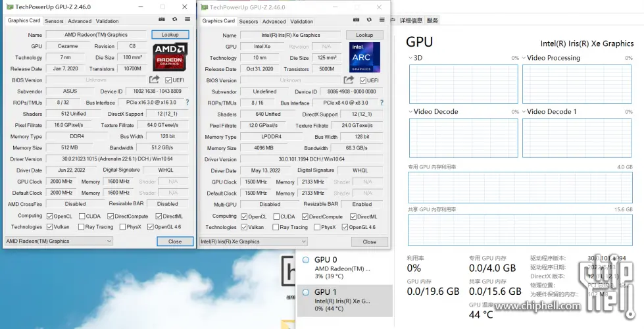
Task: Enable the CUDA checkbox in Intel GPU-Z window
Action: click(276, 216)
